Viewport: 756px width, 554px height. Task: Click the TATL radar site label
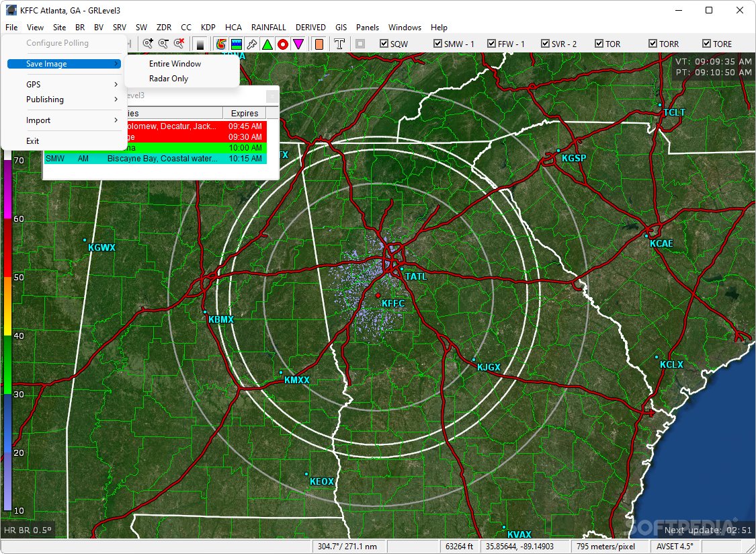pyautogui.click(x=415, y=276)
